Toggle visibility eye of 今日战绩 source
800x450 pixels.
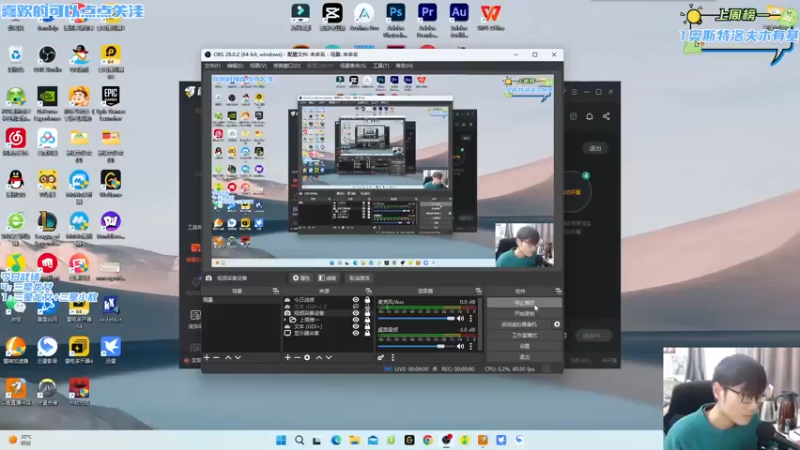[x=356, y=300]
